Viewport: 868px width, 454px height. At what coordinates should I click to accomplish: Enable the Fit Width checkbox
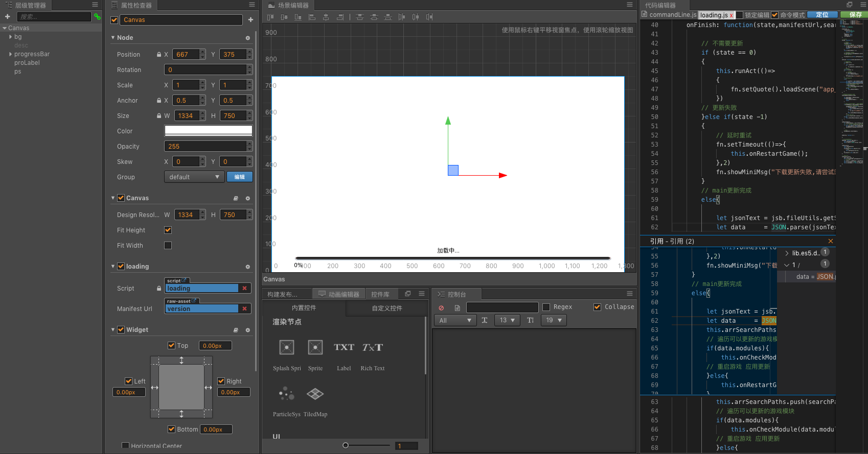pos(168,245)
